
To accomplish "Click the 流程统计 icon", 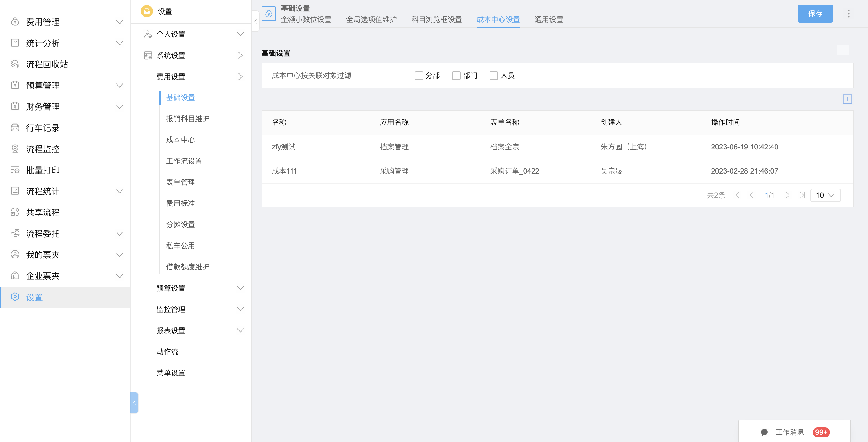I will coord(15,191).
